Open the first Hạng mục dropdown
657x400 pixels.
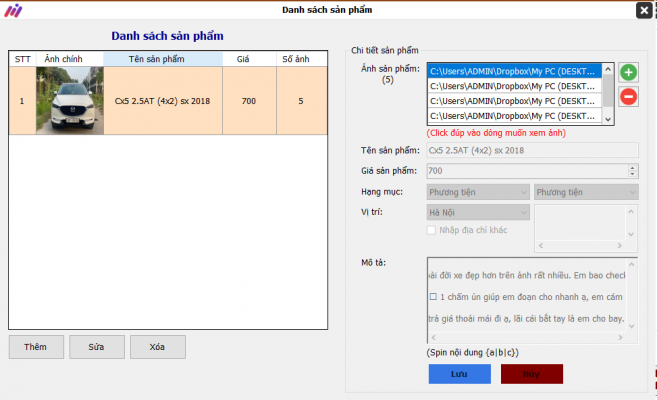[x=478, y=192]
